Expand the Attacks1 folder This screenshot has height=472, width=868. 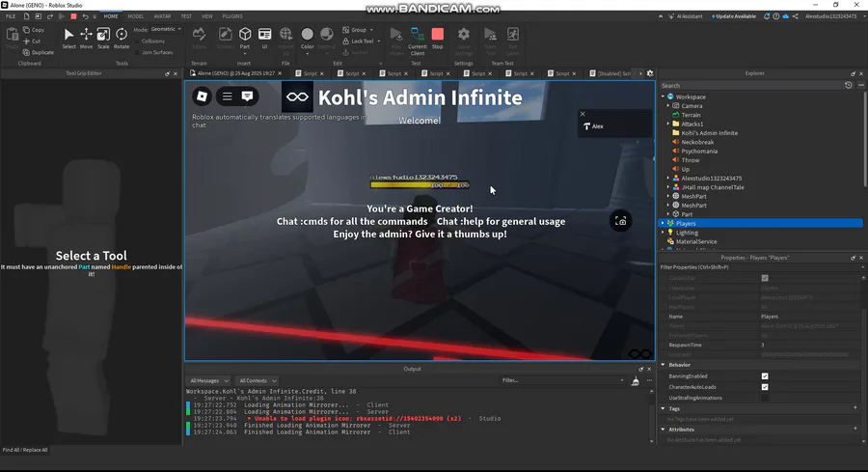pos(668,124)
